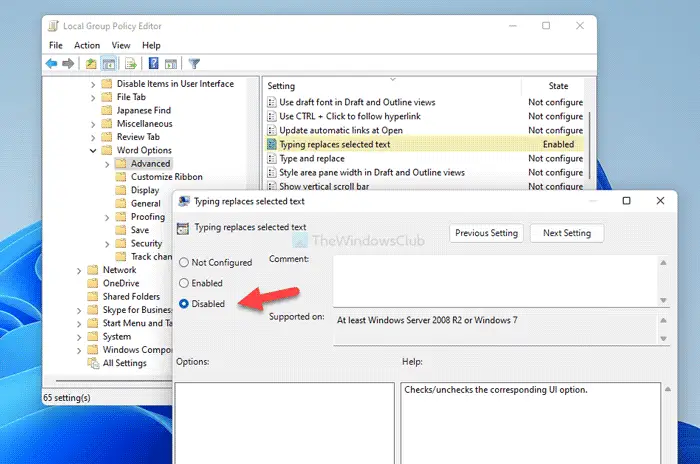The image size is (700, 464).
Task: Open the Action menu
Action: (x=87, y=46)
